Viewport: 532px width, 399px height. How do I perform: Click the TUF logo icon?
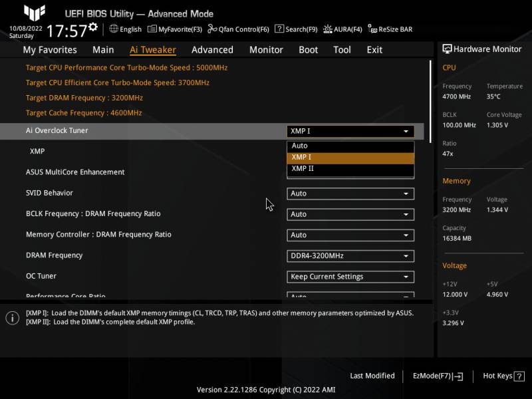tap(35, 13)
